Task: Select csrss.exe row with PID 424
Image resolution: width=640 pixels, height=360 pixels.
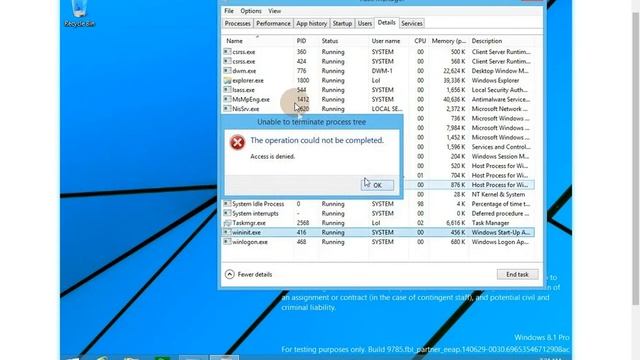Action: [378, 61]
